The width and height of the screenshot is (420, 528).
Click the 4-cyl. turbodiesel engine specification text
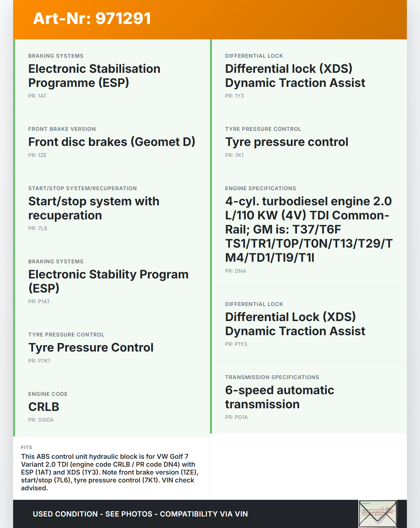pos(308,230)
